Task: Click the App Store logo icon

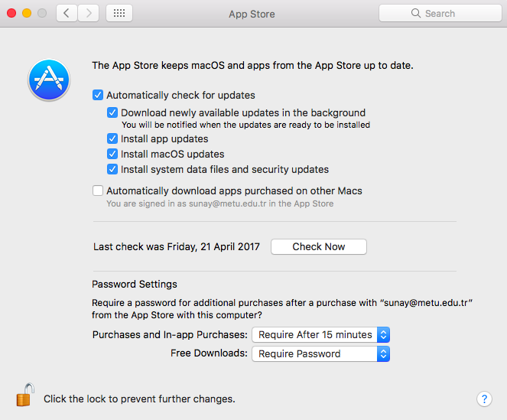Action: 49,80
